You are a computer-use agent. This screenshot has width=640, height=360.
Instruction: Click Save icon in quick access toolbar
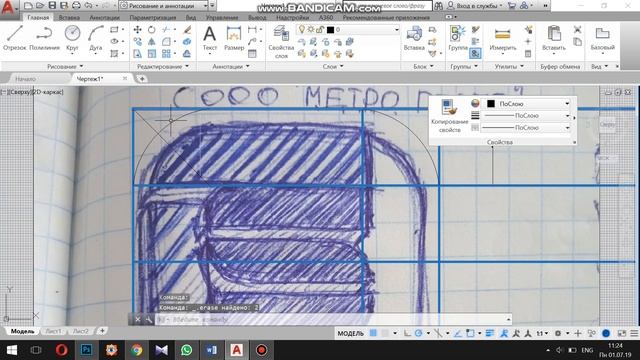pos(52,5)
